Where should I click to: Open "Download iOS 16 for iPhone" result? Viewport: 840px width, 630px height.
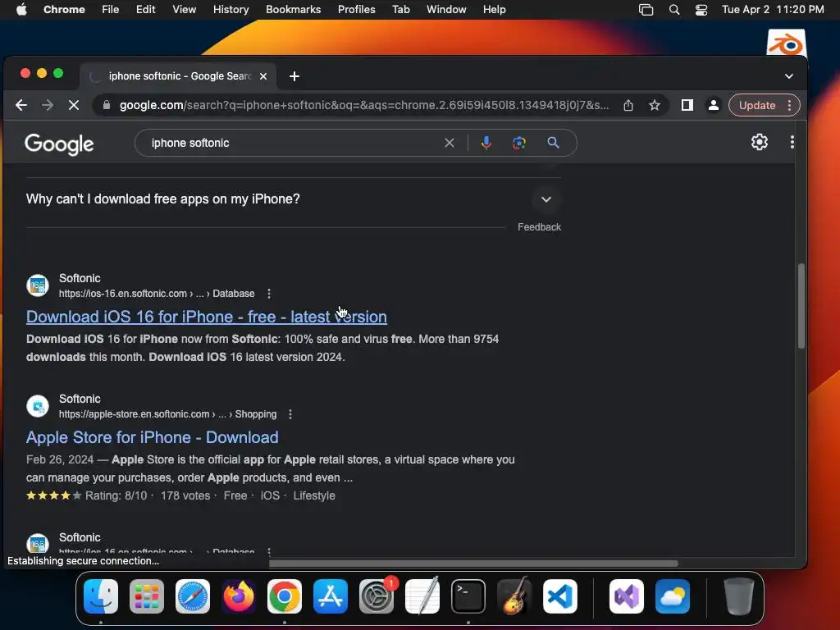(x=207, y=317)
